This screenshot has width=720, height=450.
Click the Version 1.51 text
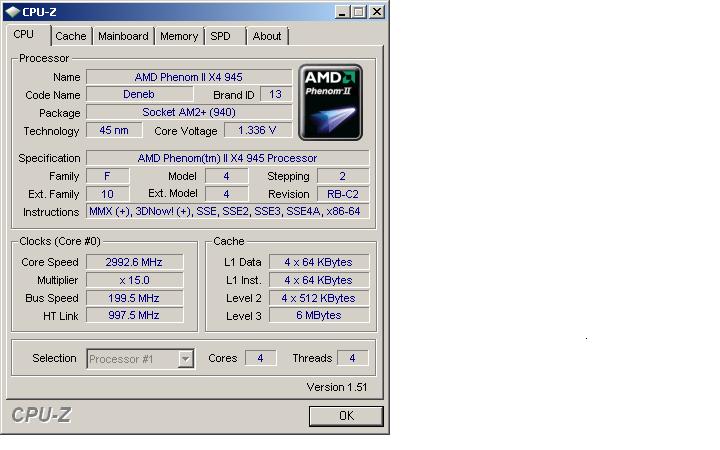click(337, 387)
